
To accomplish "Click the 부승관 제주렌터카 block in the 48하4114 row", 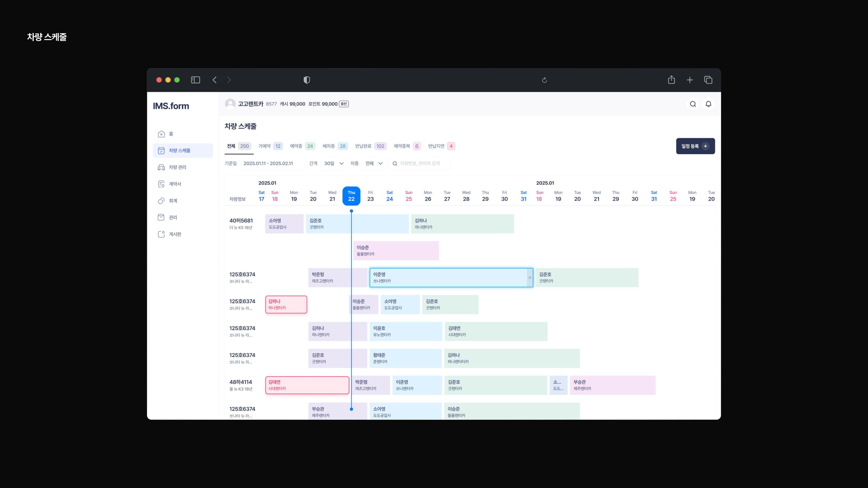I will pos(612,385).
